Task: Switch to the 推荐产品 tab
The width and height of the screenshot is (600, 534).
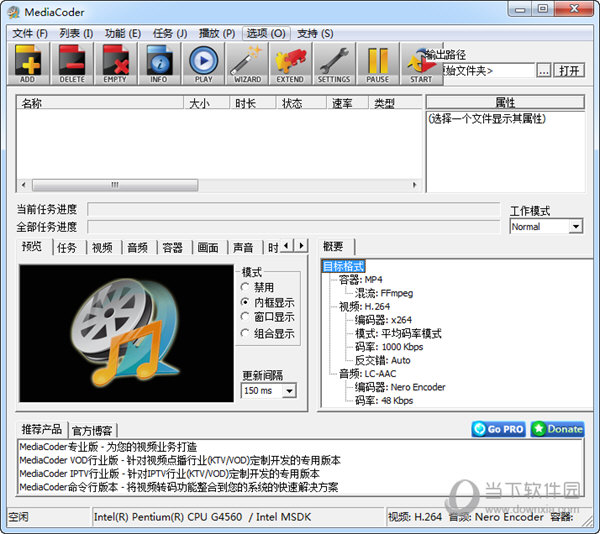Action: (42, 429)
